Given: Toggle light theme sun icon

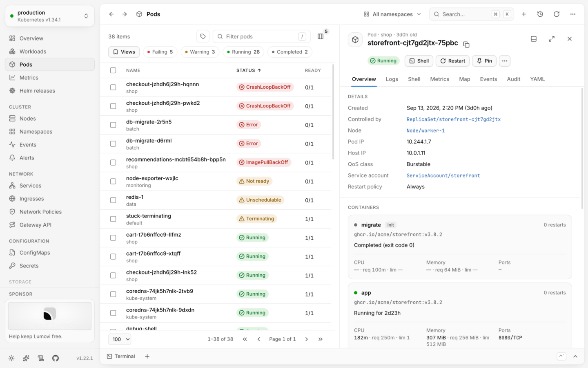Looking at the screenshot, I should click(x=11, y=358).
